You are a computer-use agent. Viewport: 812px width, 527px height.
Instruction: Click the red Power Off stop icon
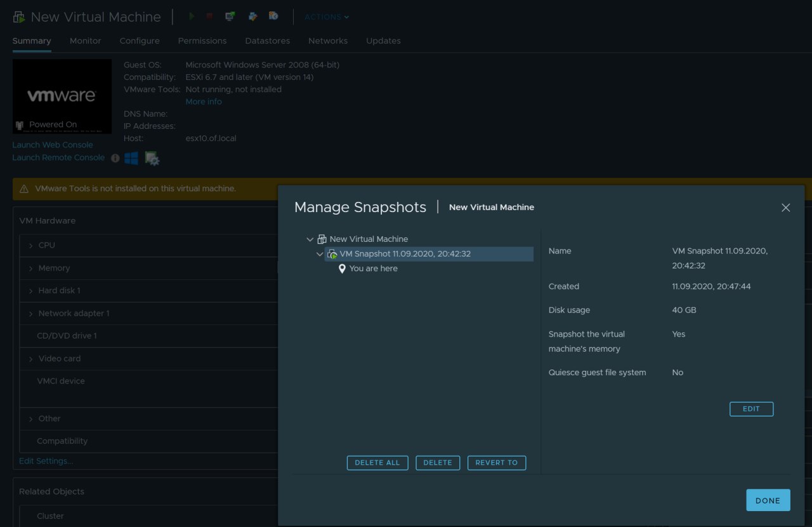[209, 17]
